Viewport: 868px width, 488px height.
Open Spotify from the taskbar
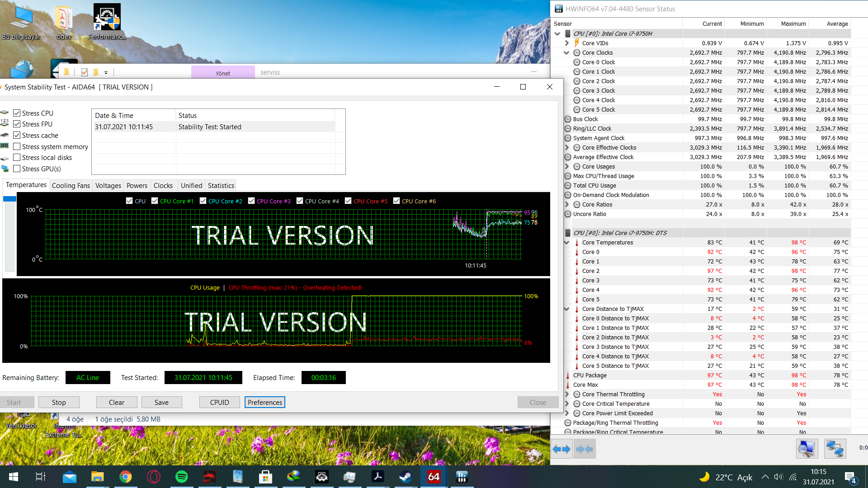(x=182, y=477)
